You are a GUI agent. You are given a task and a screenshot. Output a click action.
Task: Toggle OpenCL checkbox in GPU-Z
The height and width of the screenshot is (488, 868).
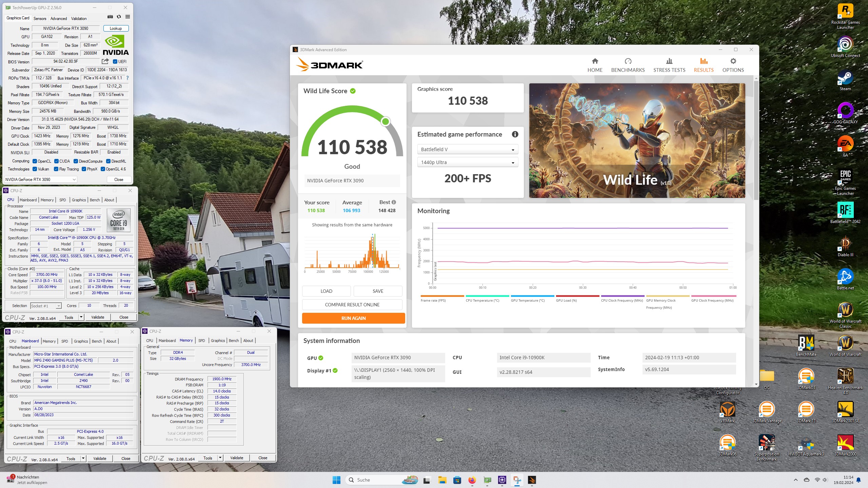(x=35, y=161)
